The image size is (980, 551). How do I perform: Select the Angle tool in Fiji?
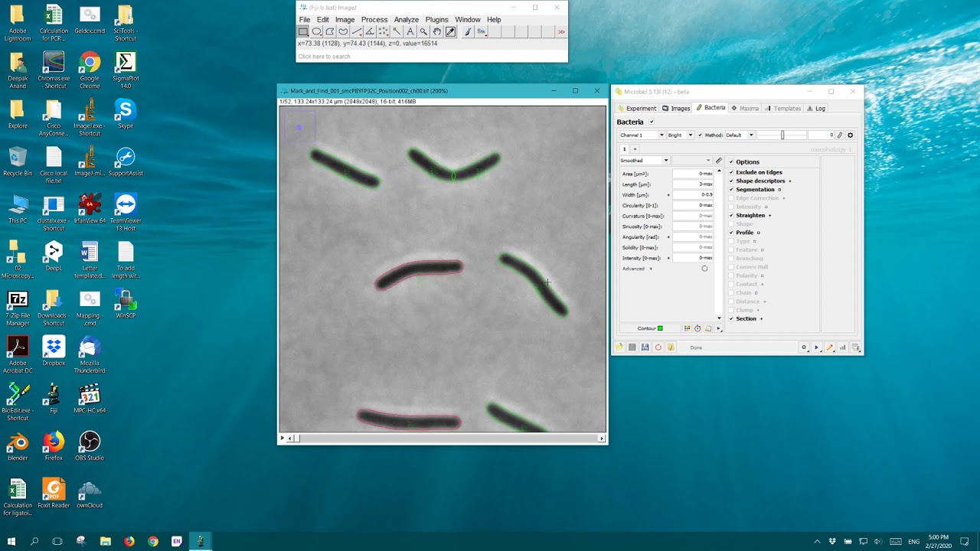click(370, 31)
